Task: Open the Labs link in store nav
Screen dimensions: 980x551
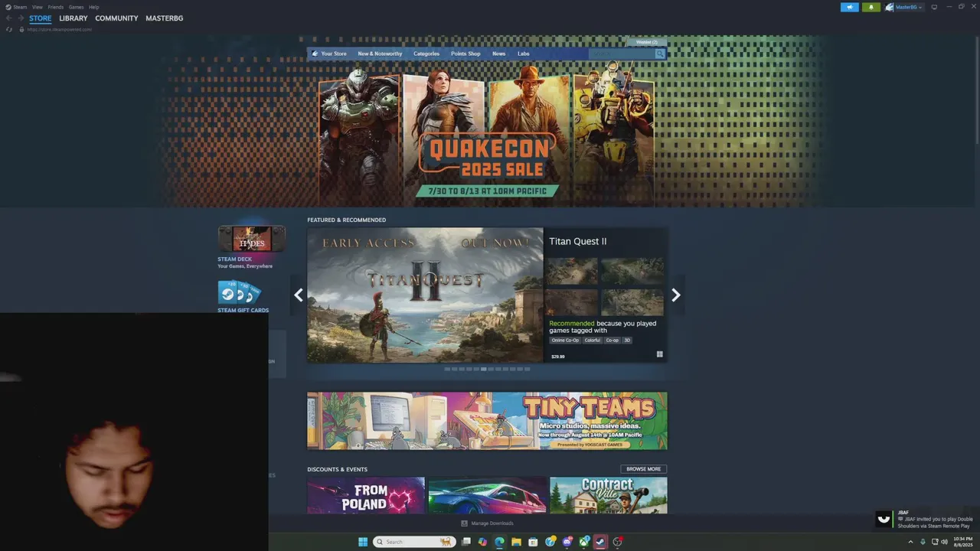Action: click(x=523, y=54)
